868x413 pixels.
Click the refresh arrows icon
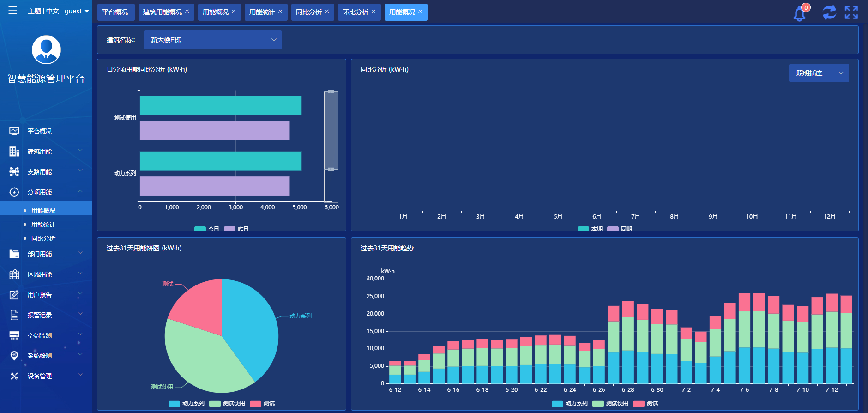click(829, 12)
